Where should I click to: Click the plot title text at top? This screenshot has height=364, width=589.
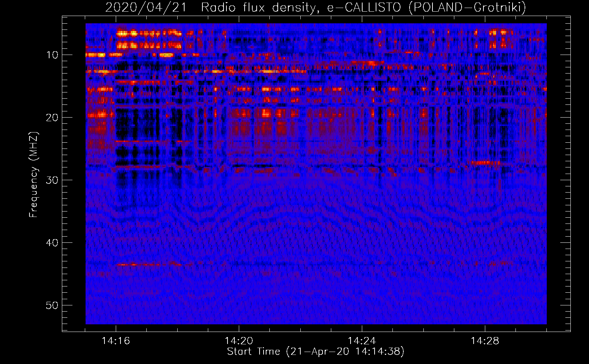click(315, 7)
